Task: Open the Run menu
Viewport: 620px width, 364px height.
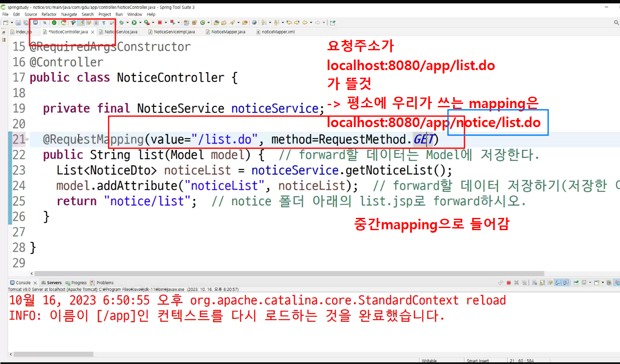Action: (x=119, y=14)
